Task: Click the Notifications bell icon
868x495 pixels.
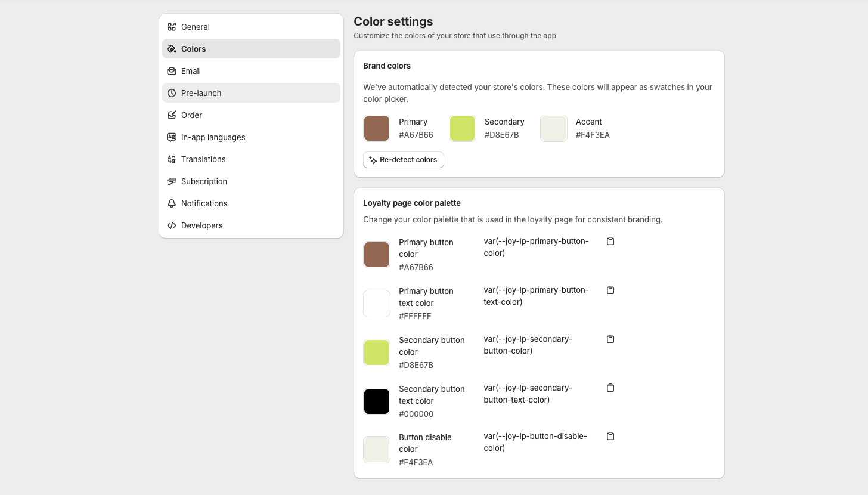Action: tap(172, 203)
